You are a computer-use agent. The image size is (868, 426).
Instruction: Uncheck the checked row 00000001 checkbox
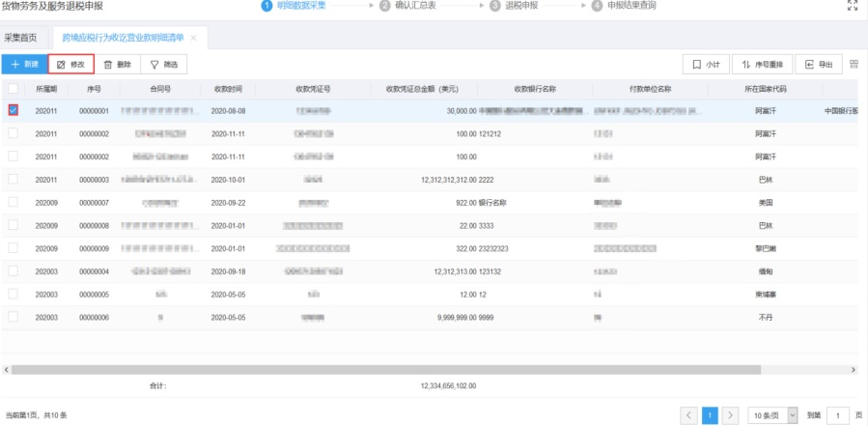(x=14, y=110)
